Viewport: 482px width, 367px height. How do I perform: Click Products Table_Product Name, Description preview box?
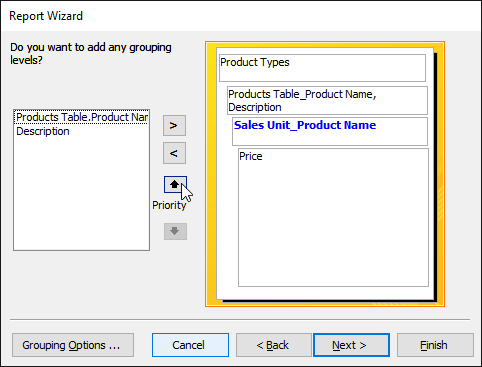click(327, 101)
